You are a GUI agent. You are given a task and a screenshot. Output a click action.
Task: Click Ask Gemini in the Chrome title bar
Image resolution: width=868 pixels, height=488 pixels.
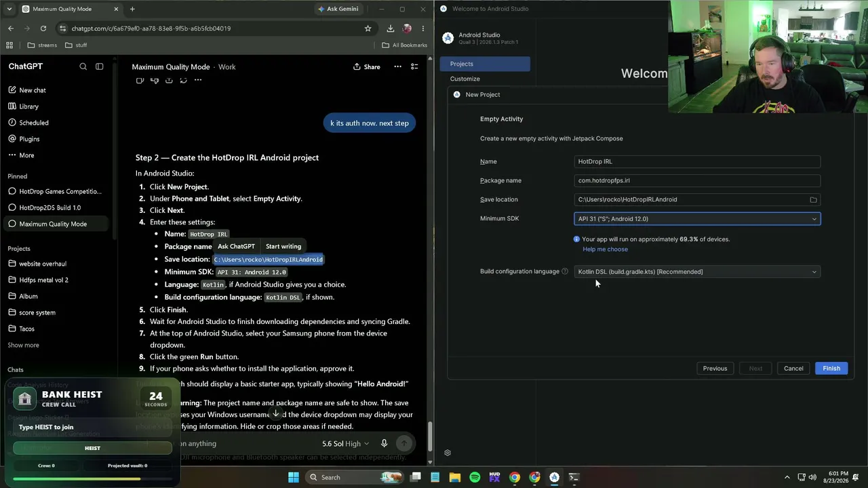point(338,9)
